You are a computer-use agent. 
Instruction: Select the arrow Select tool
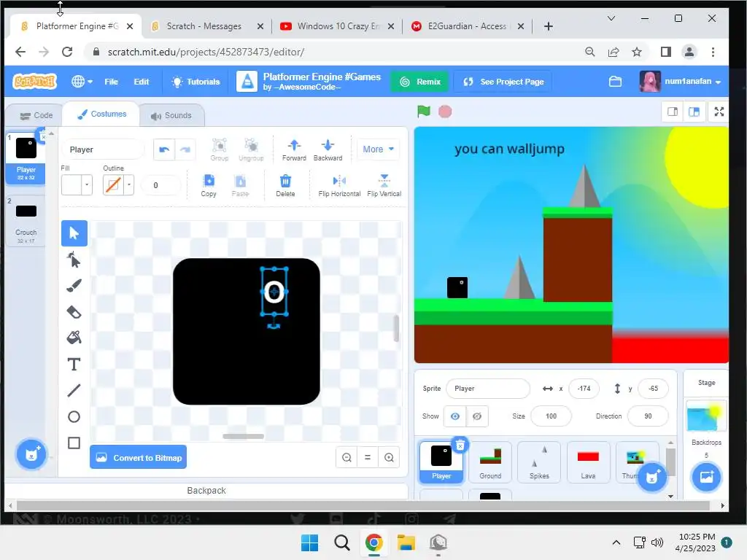point(74,233)
